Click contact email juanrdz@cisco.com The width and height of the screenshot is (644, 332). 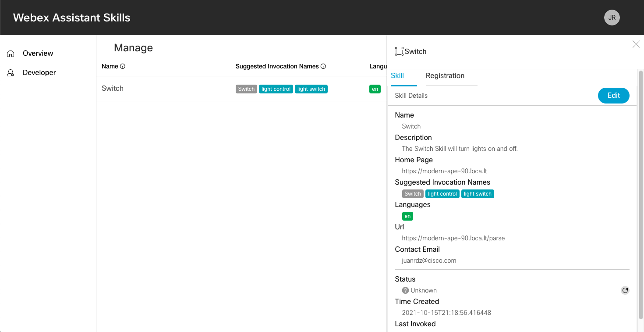pyautogui.click(x=429, y=261)
